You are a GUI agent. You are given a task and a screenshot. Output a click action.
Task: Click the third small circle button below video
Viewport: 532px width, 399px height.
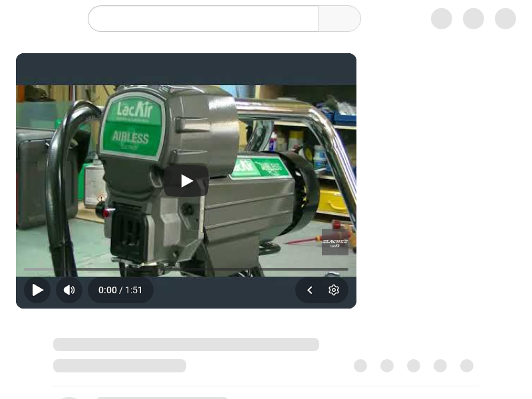click(x=414, y=366)
